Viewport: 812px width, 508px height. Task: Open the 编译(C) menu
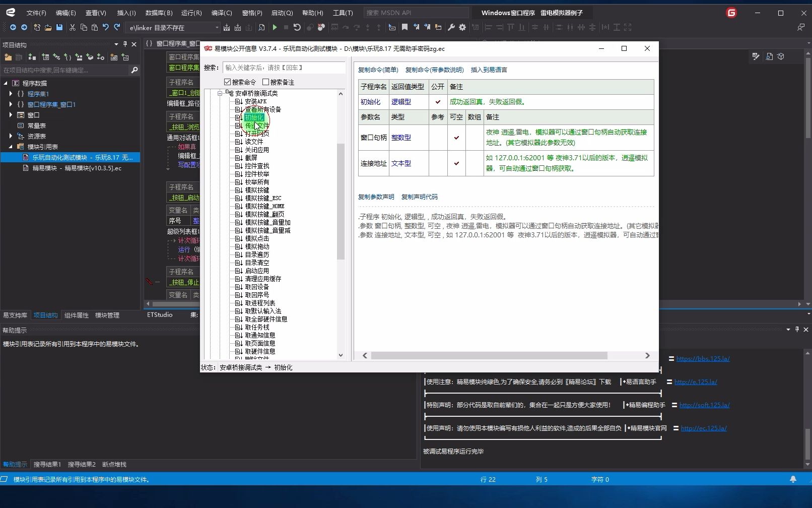point(222,13)
